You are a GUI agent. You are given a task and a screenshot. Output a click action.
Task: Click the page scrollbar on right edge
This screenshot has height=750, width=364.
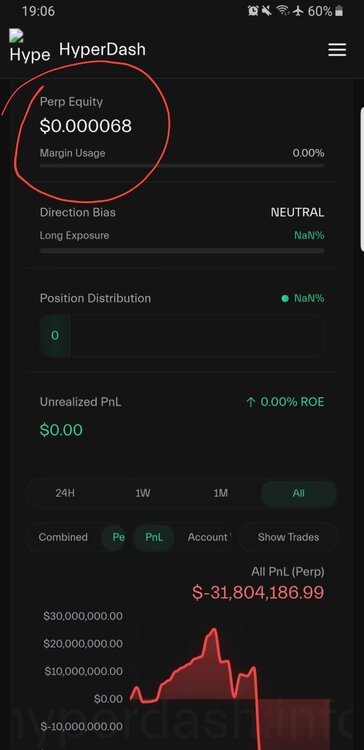point(362,178)
